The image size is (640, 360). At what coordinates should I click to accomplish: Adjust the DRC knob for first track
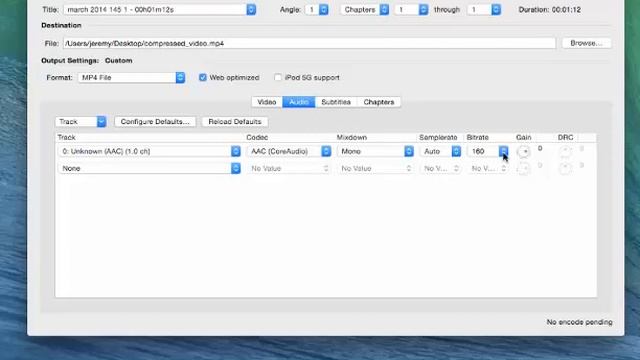click(x=565, y=151)
